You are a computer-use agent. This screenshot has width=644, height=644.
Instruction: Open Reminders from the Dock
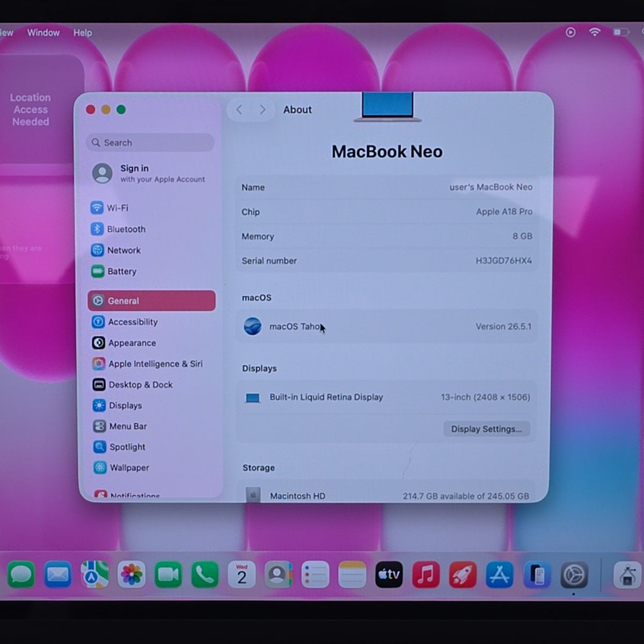point(315,575)
